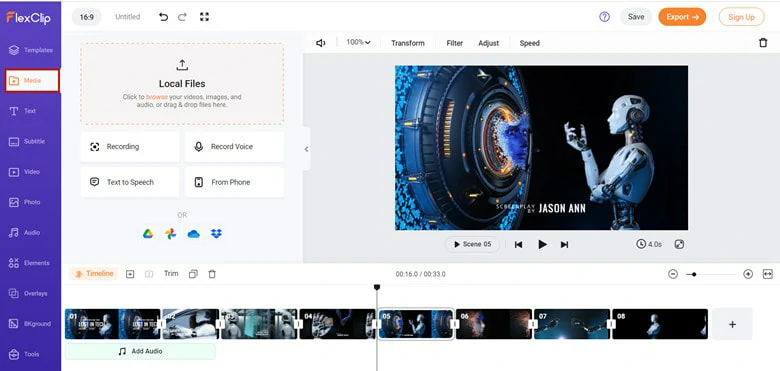Delete clip with top-right trash icon
Image resolution: width=780 pixels, height=371 pixels.
(x=763, y=43)
